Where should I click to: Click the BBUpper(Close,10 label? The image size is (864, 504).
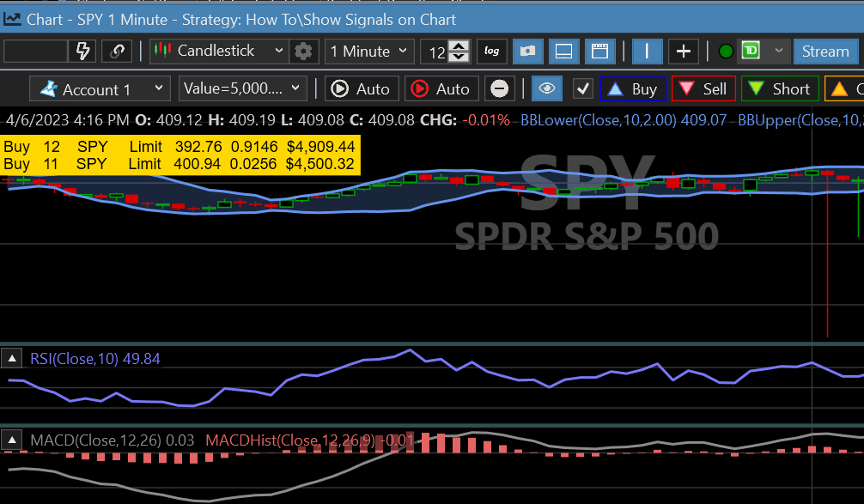point(800,120)
